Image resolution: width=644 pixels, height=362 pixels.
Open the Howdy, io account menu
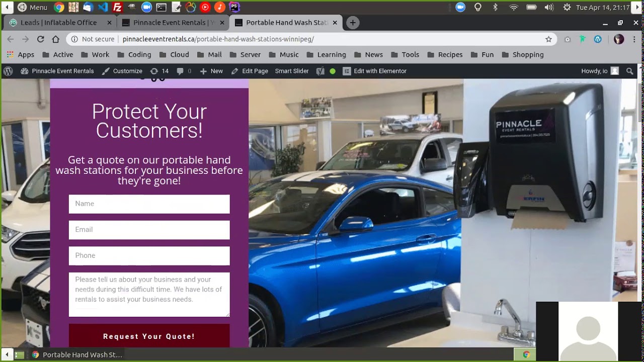click(x=600, y=71)
